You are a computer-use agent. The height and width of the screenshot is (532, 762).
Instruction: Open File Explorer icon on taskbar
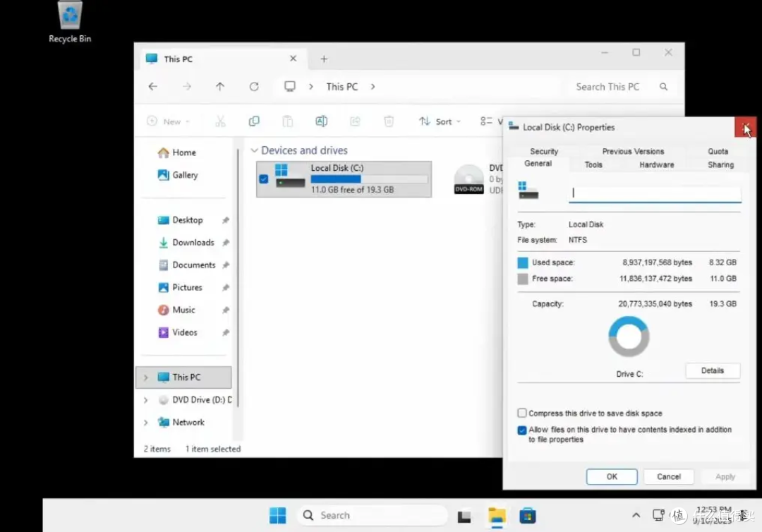(497, 516)
